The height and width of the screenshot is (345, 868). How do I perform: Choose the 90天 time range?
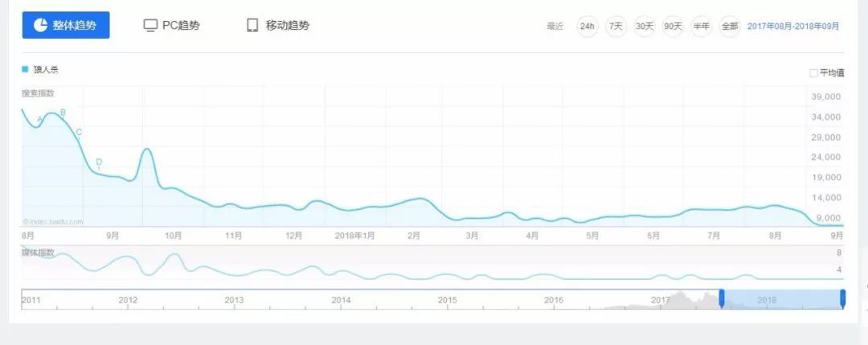674,26
